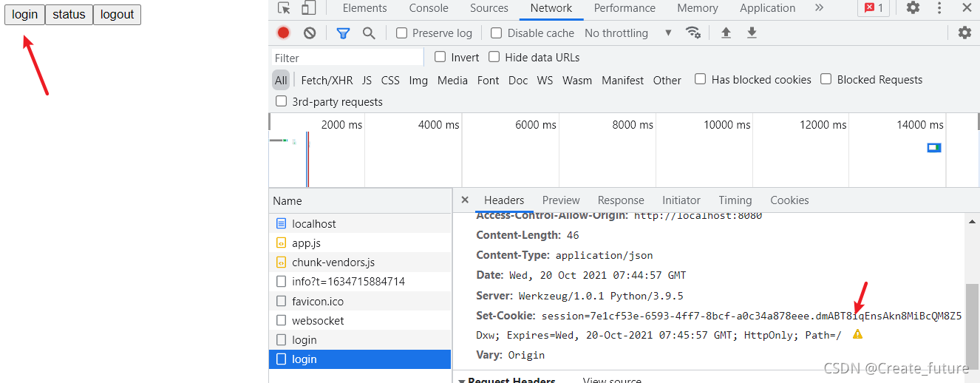The image size is (980, 383).
Task: Switch to the Elements tab
Action: (x=364, y=8)
